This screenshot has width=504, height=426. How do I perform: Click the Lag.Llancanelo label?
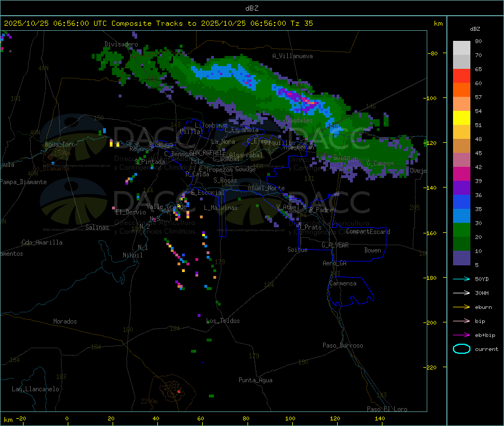(x=36, y=389)
